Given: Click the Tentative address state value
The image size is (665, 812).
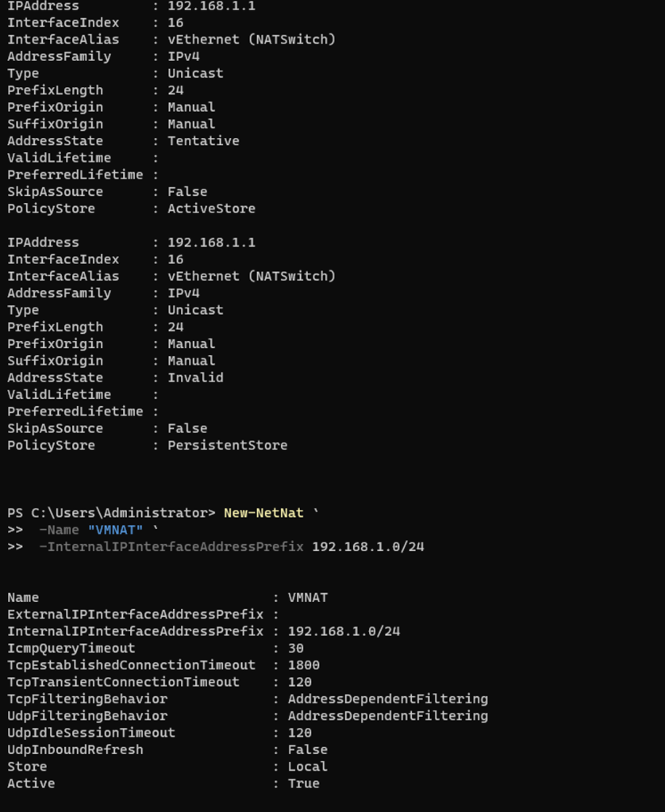Looking at the screenshot, I should (203, 141).
